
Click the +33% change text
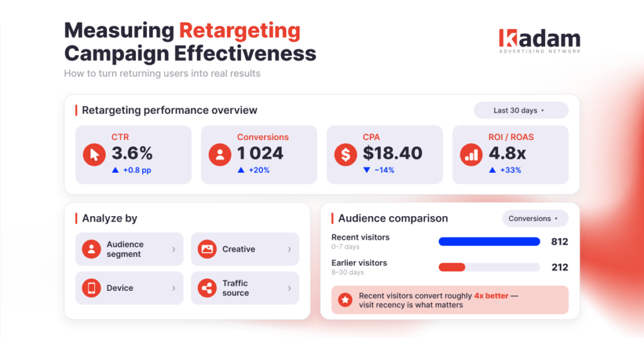click(x=511, y=170)
